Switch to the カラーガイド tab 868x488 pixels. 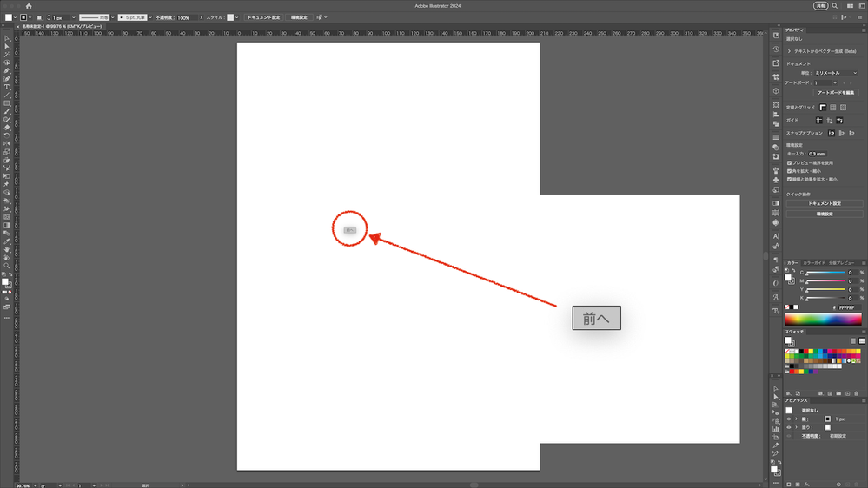click(814, 263)
